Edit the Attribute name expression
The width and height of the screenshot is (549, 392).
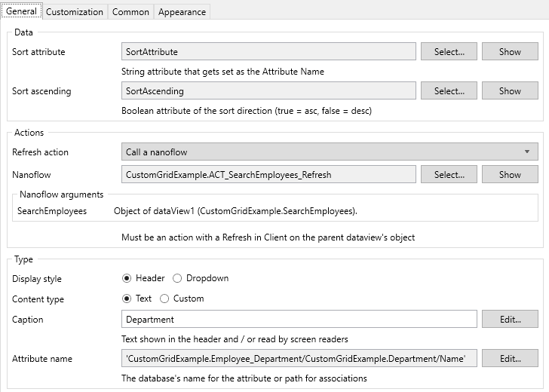coord(510,359)
